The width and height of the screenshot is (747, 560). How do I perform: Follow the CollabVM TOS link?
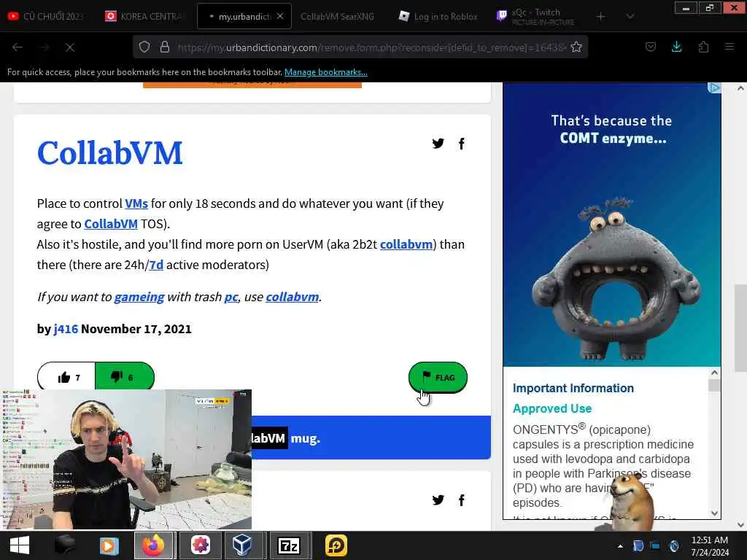111,224
